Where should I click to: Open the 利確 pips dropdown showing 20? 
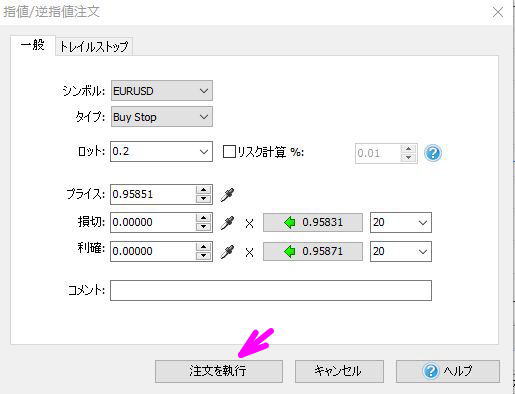coord(401,251)
